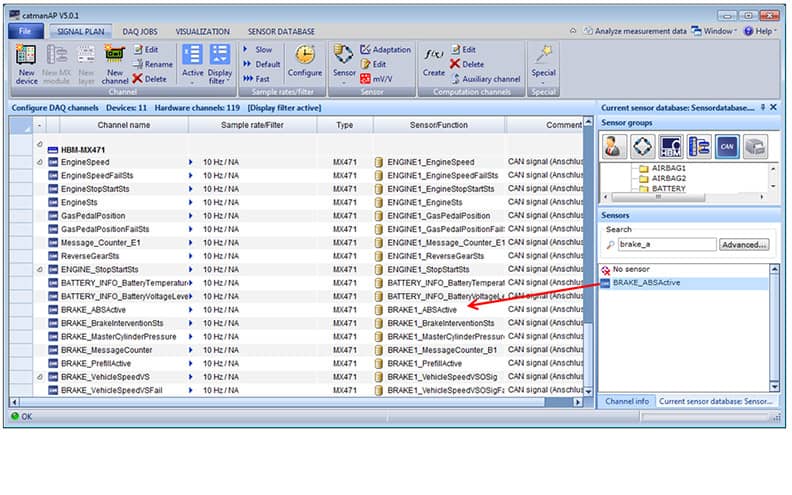Screen dimensions: 792x495
Task: Open the Special wand menu
Action: [x=543, y=64]
